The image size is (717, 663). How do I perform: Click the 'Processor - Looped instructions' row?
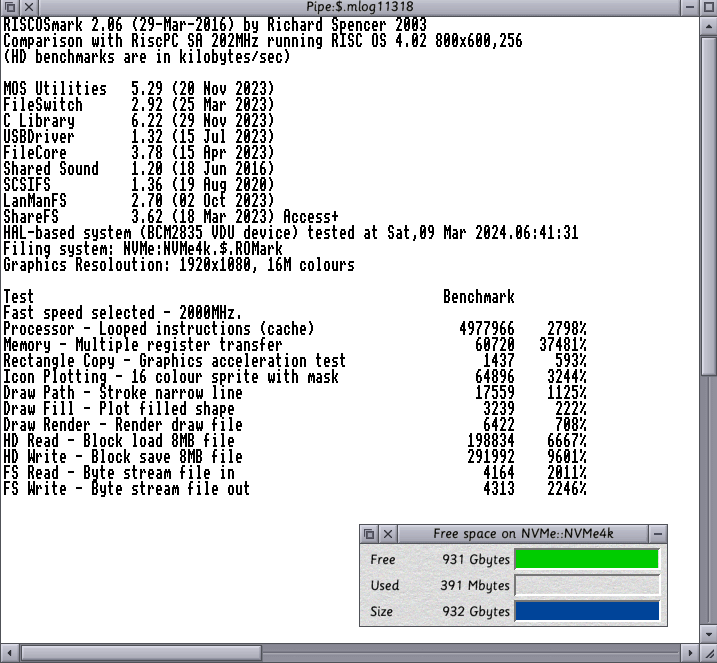294,329
